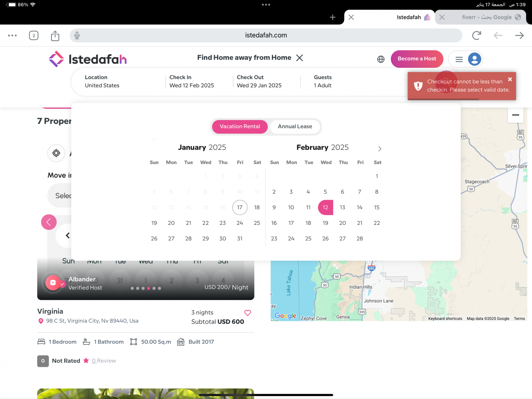Select Vacation Rental option

pyautogui.click(x=240, y=126)
